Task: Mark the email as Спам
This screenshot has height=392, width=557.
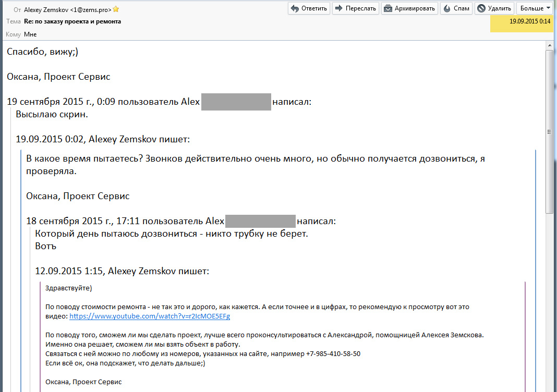Action: 456,8
